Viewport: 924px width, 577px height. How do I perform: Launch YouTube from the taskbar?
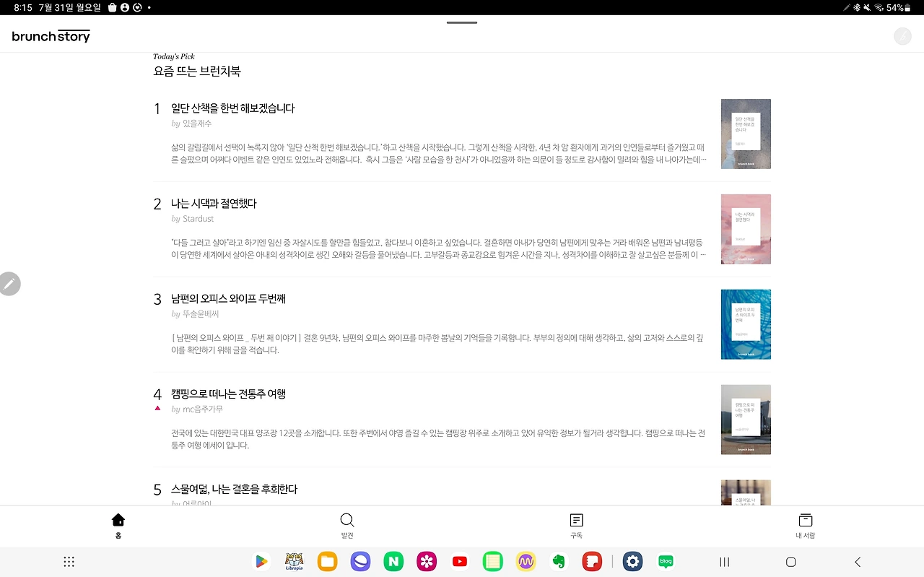tap(460, 562)
